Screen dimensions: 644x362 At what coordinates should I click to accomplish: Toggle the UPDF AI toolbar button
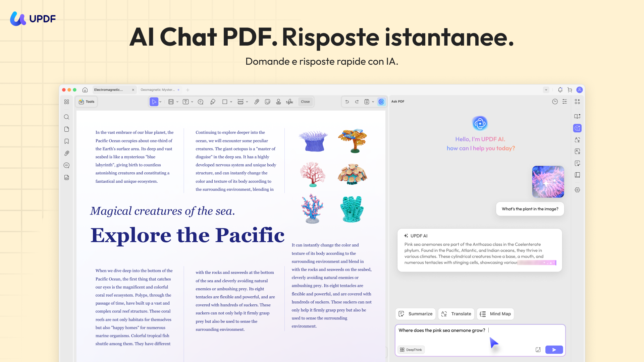[381, 102]
